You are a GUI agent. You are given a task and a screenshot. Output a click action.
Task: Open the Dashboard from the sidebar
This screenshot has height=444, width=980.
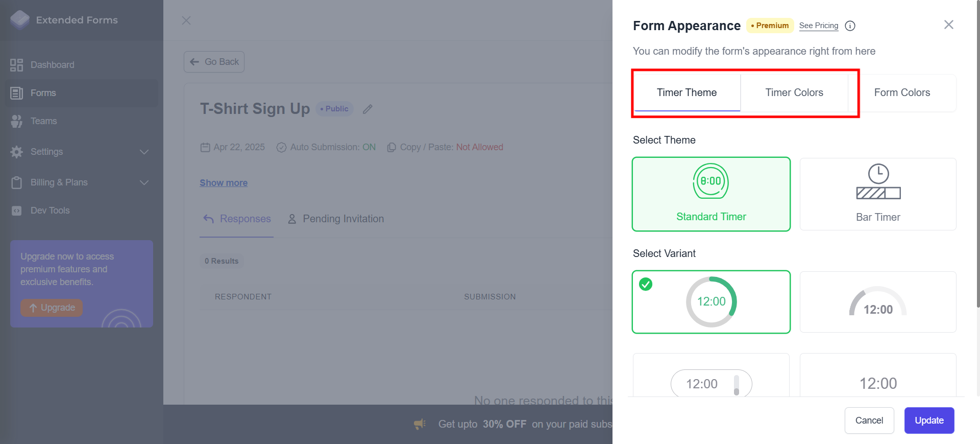click(x=52, y=64)
